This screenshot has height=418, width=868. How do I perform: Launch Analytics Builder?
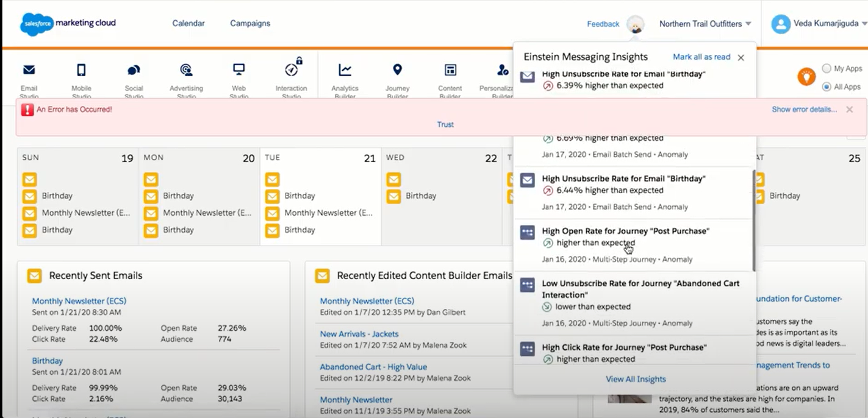coord(345,76)
